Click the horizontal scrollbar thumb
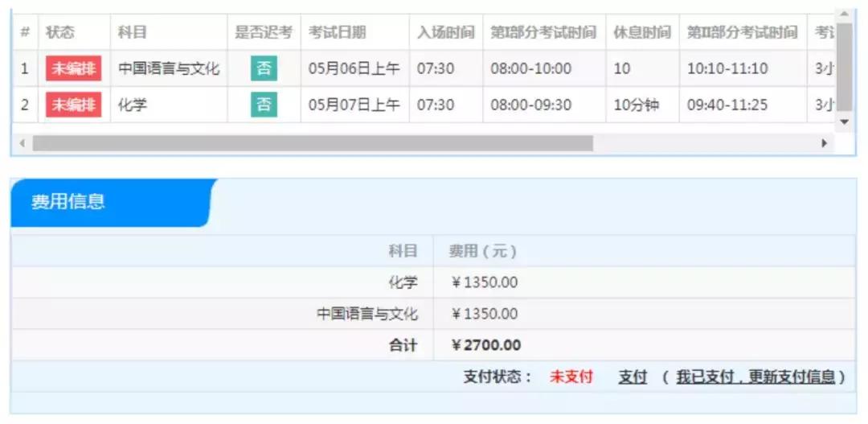Viewport: 868px width, 424px height. point(313,143)
